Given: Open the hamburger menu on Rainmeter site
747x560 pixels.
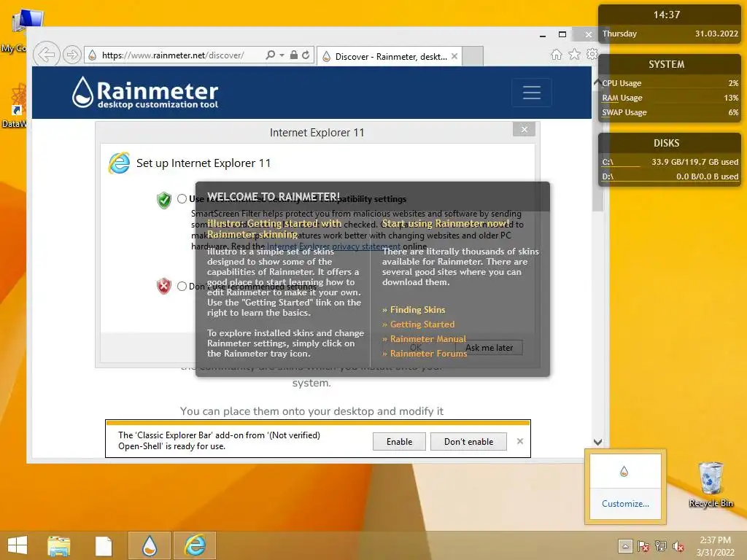Looking at the screenshot, I should coord(532,93).
